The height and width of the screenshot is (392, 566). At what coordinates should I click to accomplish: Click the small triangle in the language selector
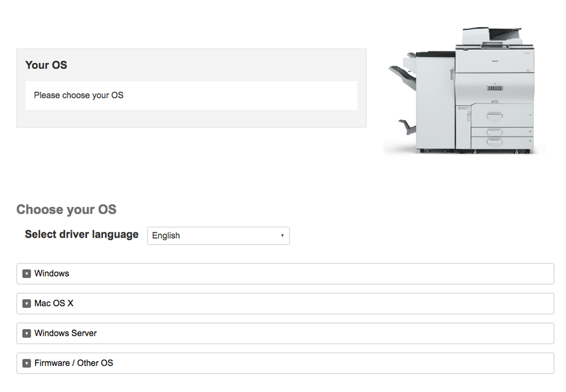pos(282,236)
